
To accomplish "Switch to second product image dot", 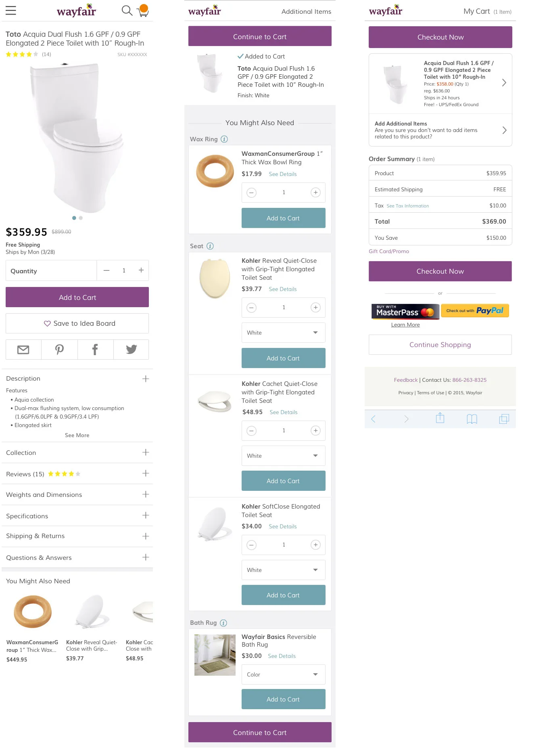I will [x=81, y=218].
